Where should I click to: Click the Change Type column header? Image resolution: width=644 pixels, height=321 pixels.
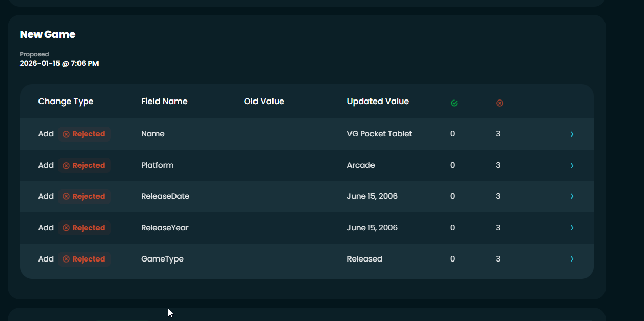tap(66, 102)
